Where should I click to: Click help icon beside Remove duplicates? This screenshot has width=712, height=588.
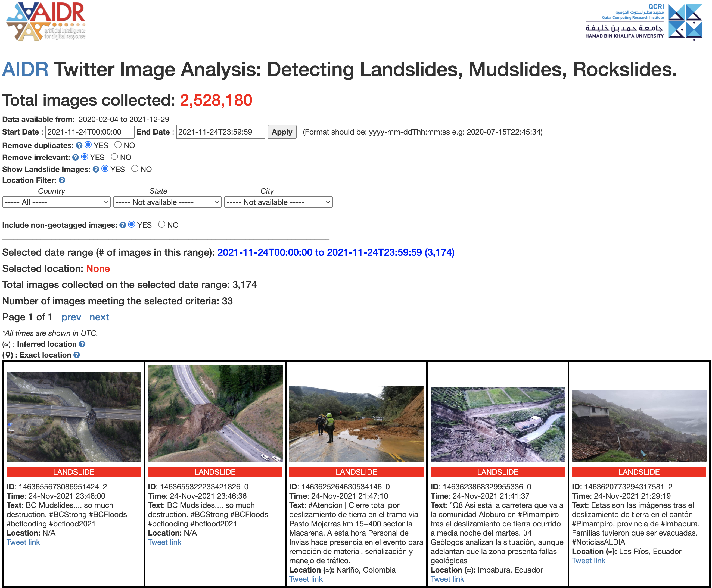click(x=79, y=145)
